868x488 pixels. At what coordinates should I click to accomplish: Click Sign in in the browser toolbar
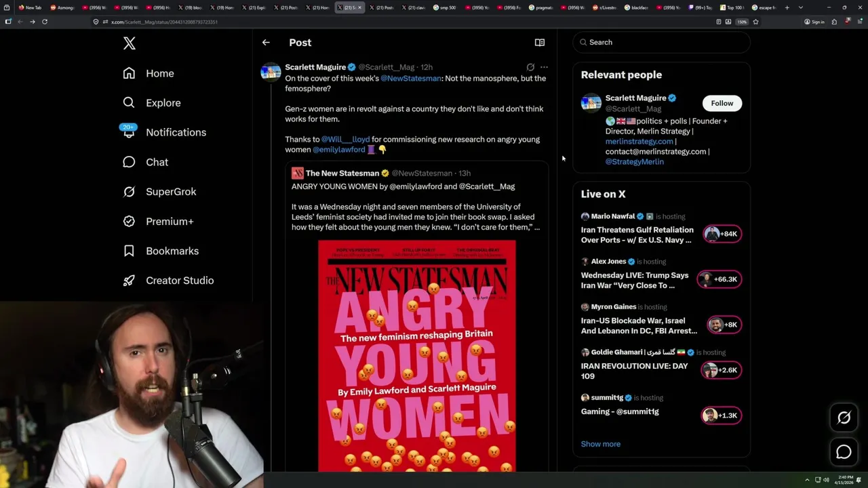point(814,22)
